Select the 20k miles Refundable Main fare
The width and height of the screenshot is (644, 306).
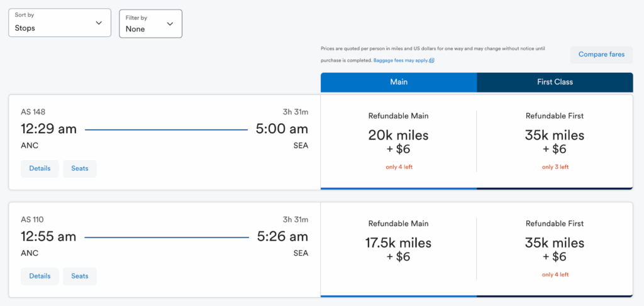pyautogui.click(x=399, y=141)
